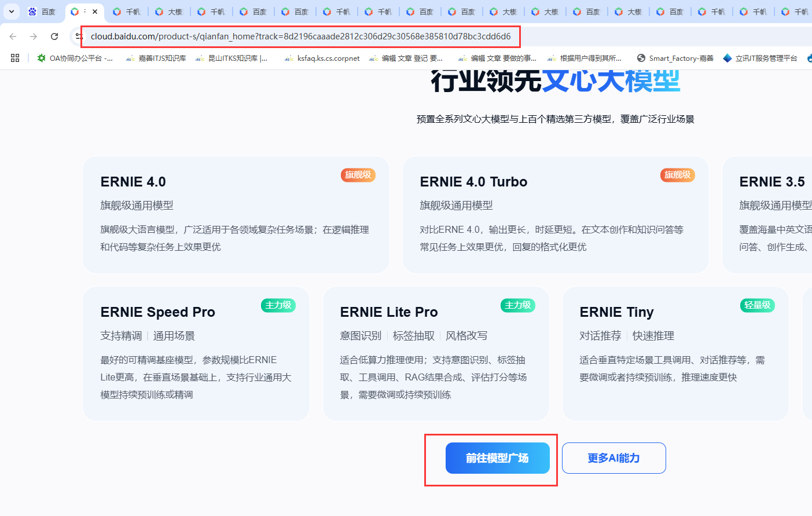This screenshot has width=812, height=516.
Task: Click 旗舰级 badge on ERNIE 4.0 card
Action: click(358, 175)
